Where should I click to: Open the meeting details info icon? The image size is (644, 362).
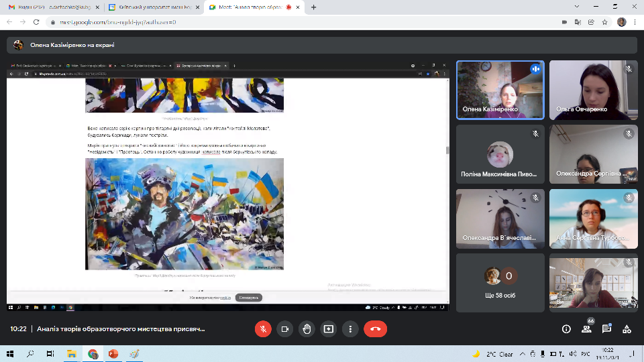click(566, 329)
